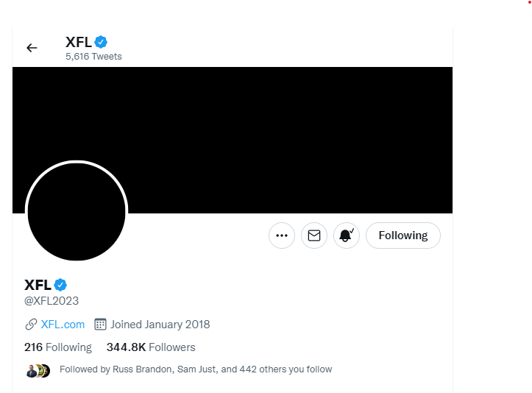This screenshot has height=393, width=532.
Task: View the 216 Following list
Action: (58, 347)
